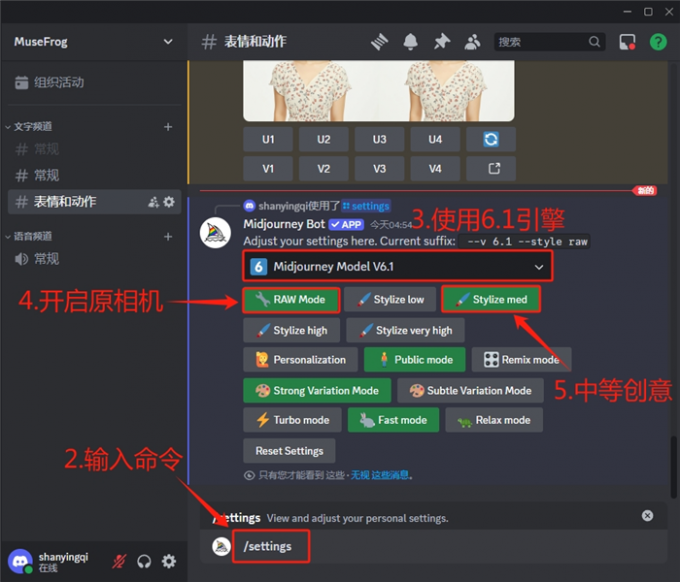Open image in browser external link button

coord(491,168)
